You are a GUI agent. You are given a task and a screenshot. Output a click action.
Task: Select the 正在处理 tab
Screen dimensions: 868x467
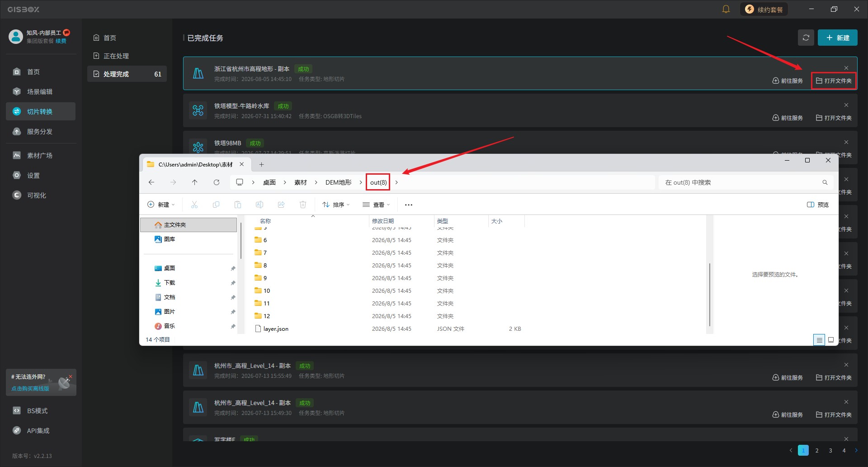(x=127, y=56)
